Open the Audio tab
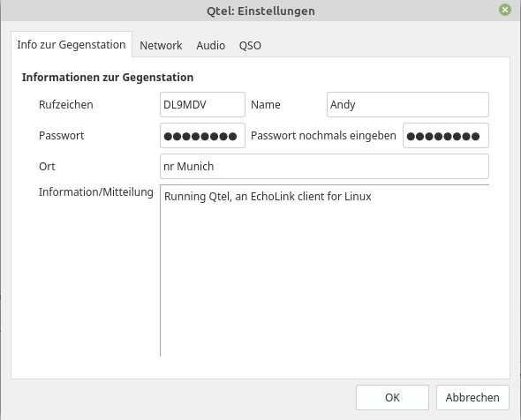Image resolution: width=521 pixels, height=420 pixels. tap(211, 46)
